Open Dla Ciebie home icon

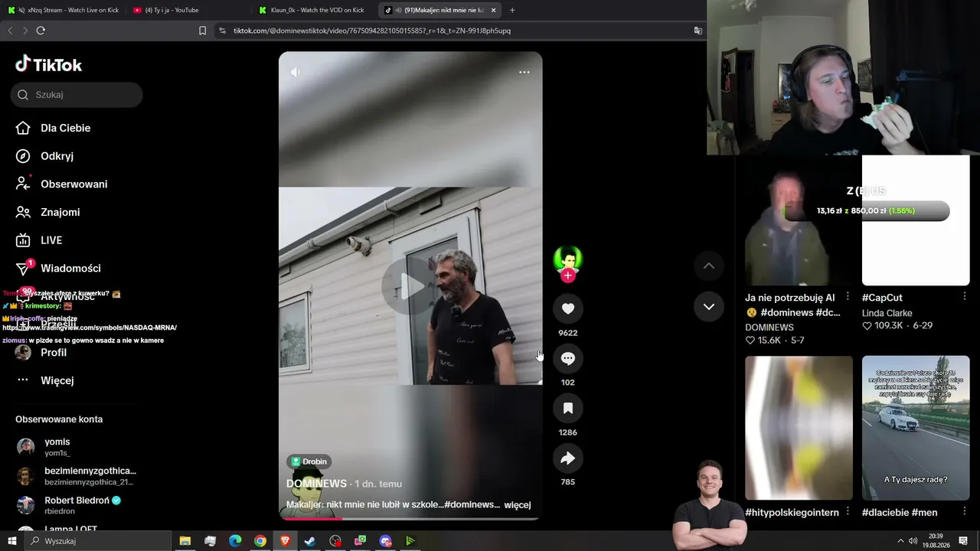tap(23, 128)
